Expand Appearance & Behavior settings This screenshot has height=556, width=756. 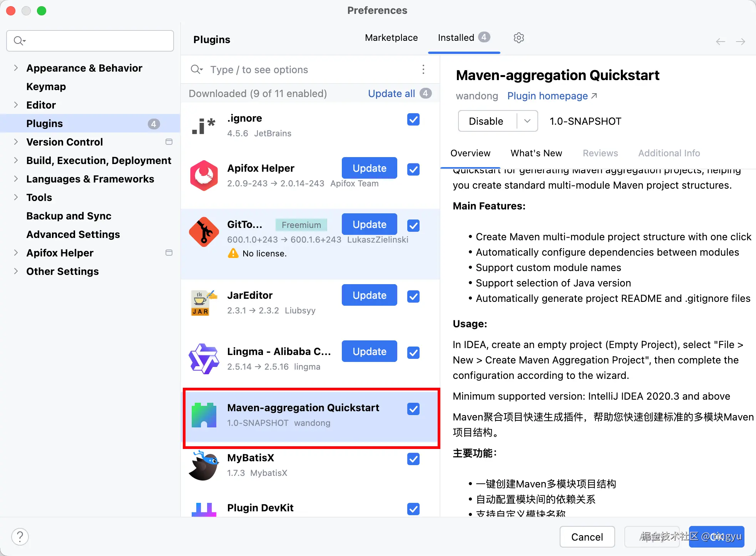(16, 68)
